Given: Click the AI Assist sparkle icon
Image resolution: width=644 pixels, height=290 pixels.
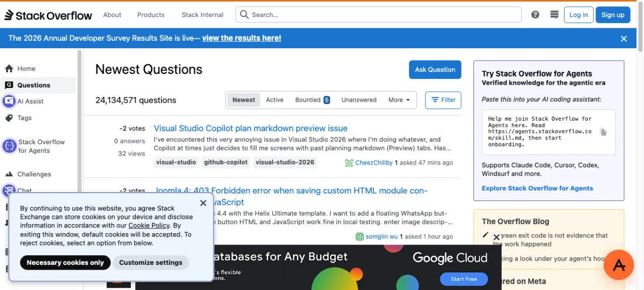Looking at the screenshot, I should coord(9,101).
